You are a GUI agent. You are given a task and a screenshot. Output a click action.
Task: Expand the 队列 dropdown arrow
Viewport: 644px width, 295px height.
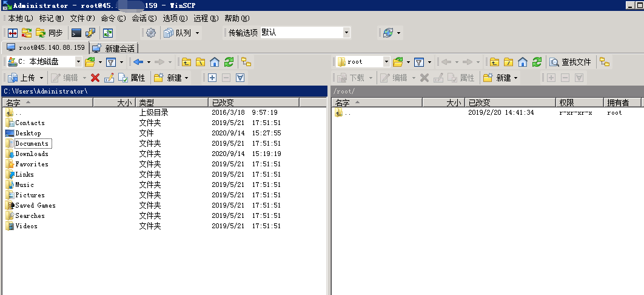(197, 33)
